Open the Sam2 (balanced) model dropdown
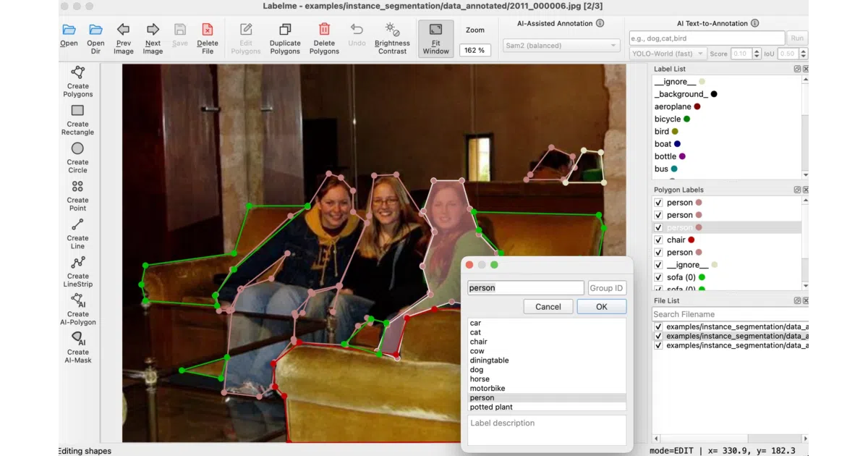The image size is (868, 456). [561, 46]
